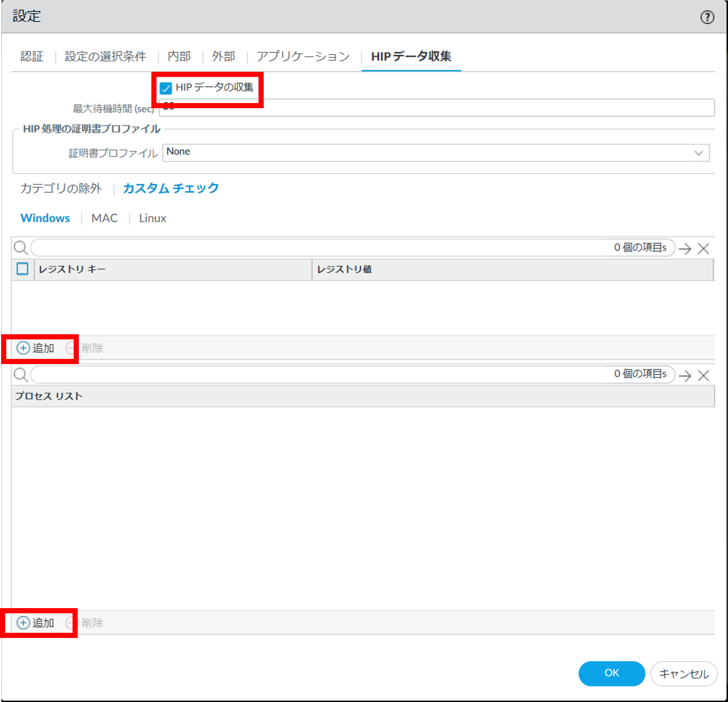This screenshot has height=702, width=728.
Task: Select the MAC platform tab
Action: [104, 218]
